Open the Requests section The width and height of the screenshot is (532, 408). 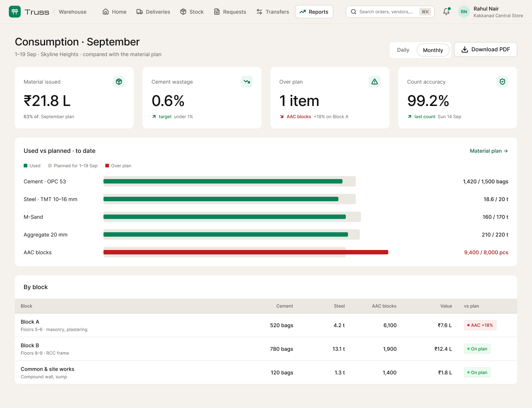pos(230,12)
